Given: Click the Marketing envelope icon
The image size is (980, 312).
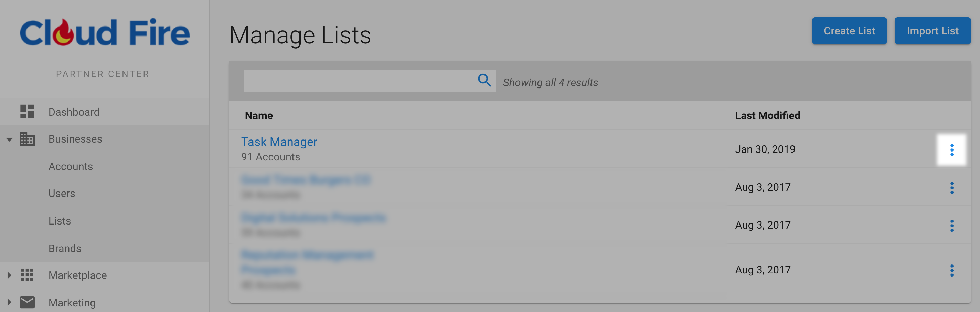Looking at the screenshot, I should 27,302.
